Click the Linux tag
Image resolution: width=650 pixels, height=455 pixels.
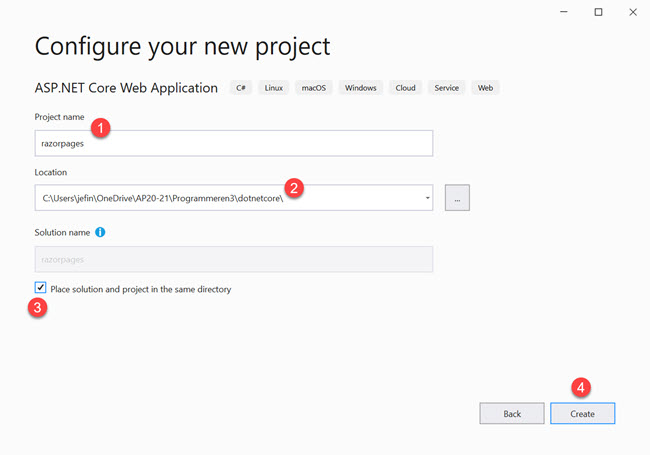274,88
